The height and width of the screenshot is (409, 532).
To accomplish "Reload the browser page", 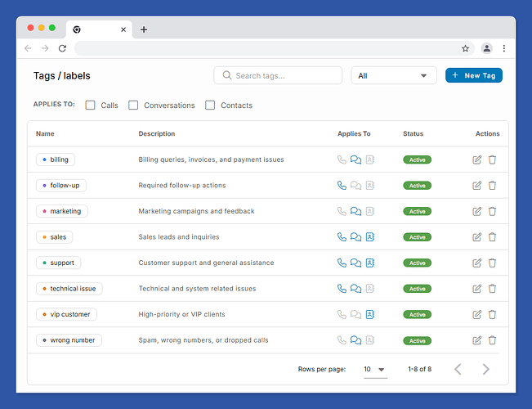I will [62, 48].
